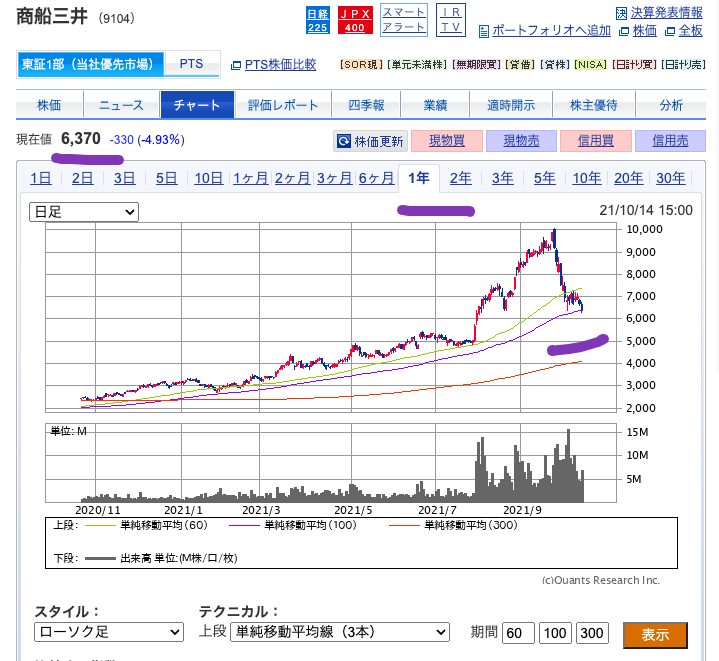Click the 単純移動平均(60) legend entry
The image size is (719, 661).
click(147, 525)
